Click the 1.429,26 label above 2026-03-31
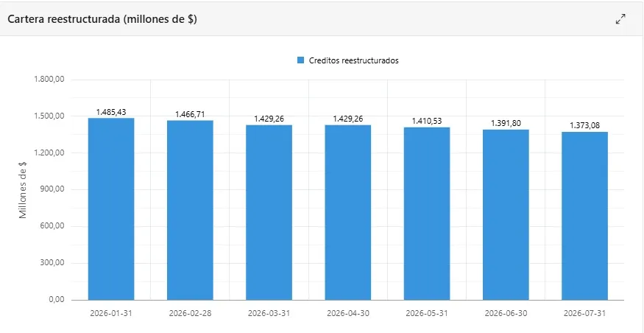The width and height of the screenshot is (644, 333). [269, 119]
